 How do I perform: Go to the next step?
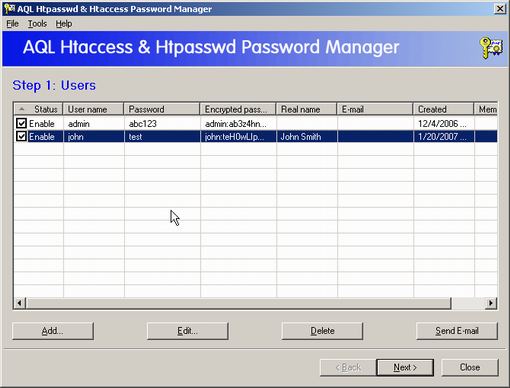(405, 367)
